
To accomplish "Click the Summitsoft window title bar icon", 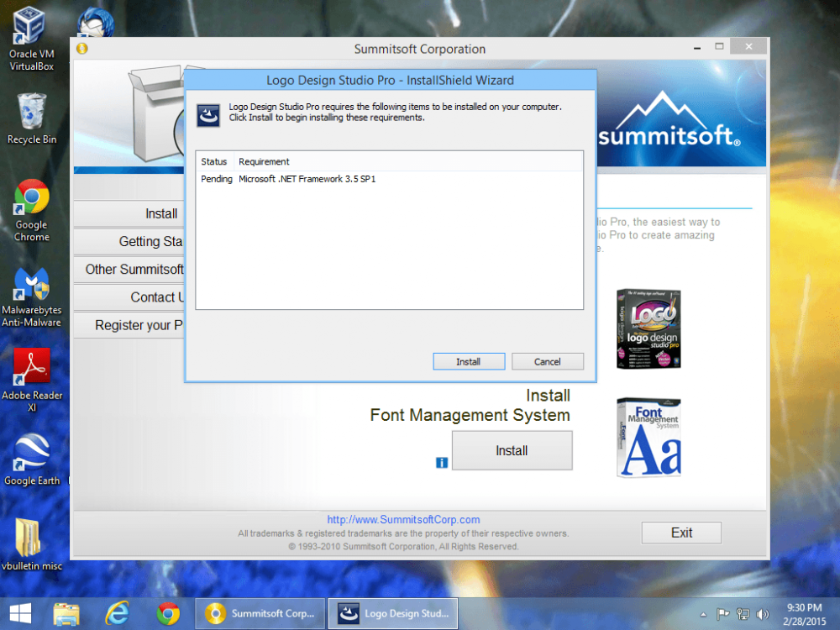I will [82, 48].
